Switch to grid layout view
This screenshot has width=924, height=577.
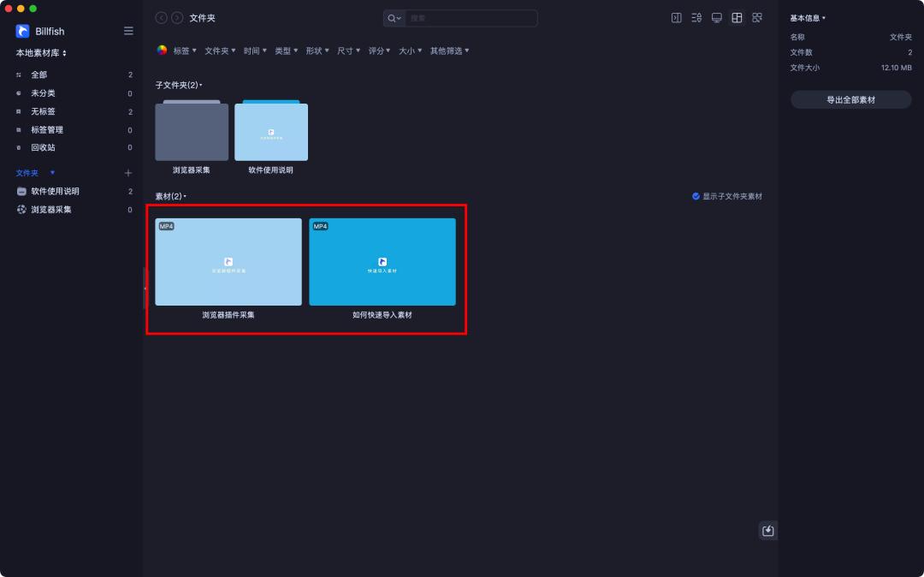click(737, 17)
